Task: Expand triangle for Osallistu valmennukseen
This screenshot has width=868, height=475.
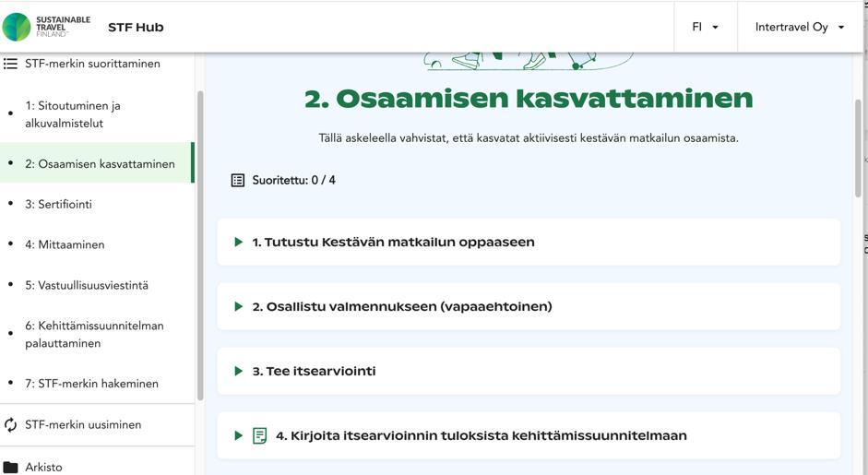Action: (x=239, y=307)
